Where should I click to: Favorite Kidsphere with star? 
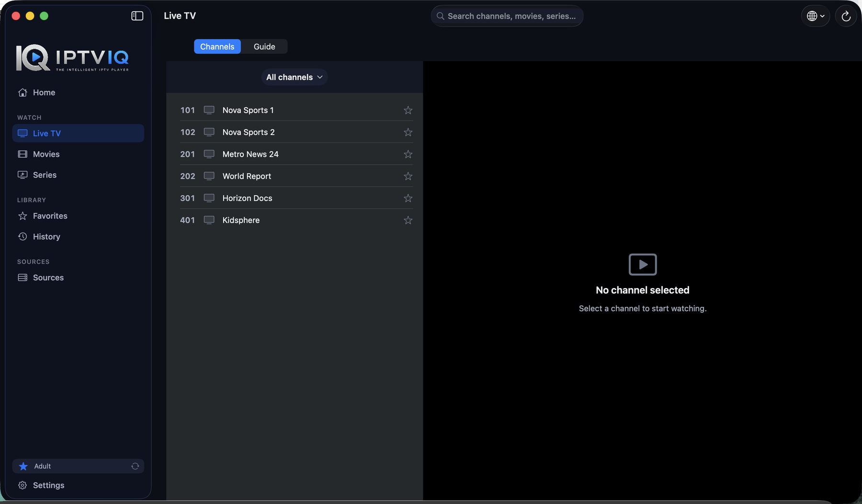click(408, 220)
